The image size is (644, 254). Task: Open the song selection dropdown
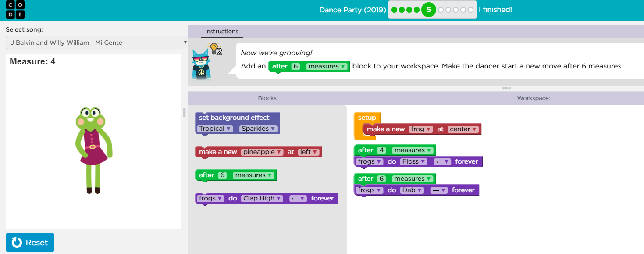tap(96, 43)
